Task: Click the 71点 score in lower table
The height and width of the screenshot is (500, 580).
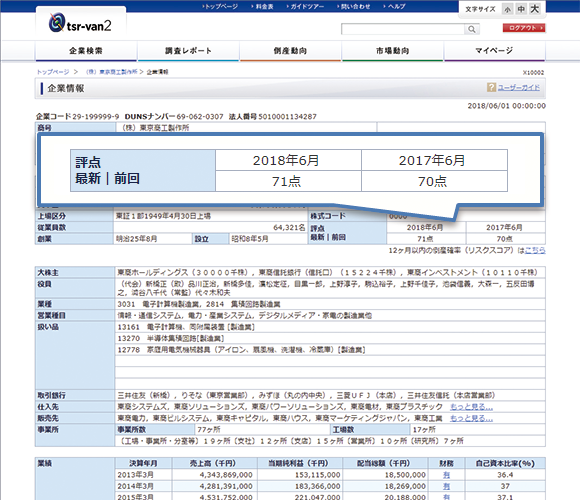Action: 425,239
